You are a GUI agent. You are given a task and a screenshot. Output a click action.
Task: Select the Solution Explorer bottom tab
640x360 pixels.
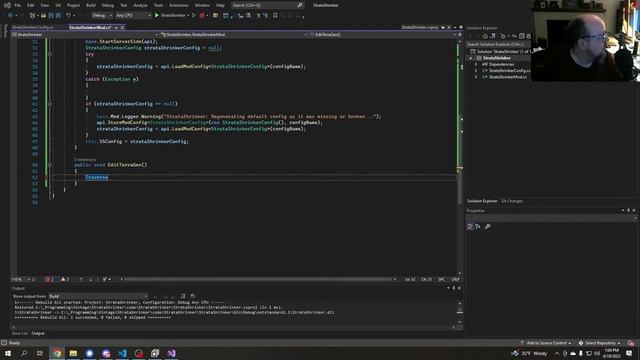click(x=482, y=201)
